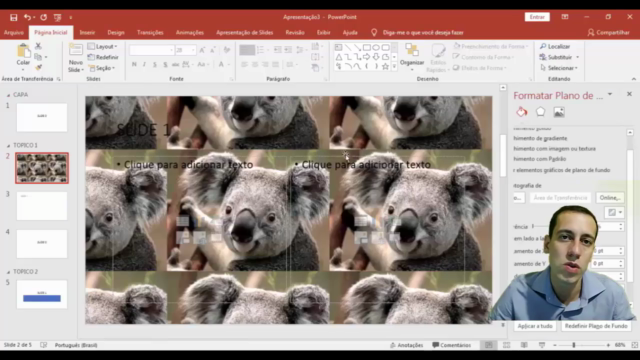Close the Formatar Plano de Fundo pane
The image size is (640, 360).
[629, 94]
